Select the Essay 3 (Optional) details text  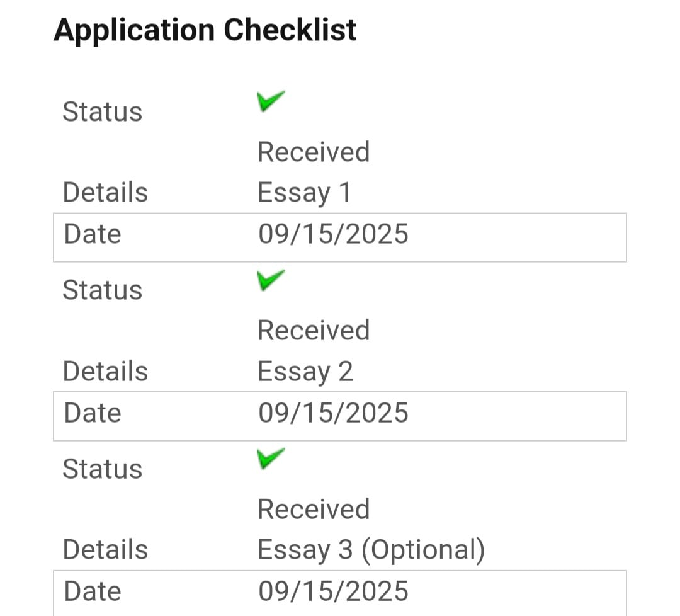[371, 550]
